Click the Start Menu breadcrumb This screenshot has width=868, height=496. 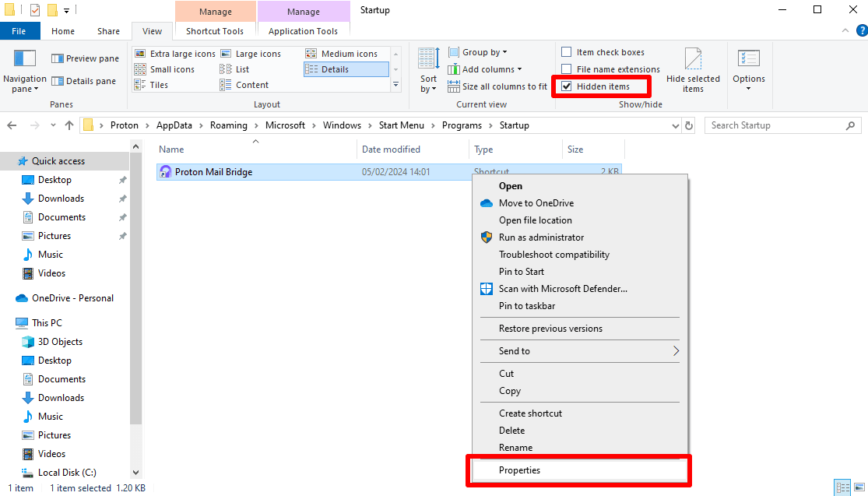402,125
